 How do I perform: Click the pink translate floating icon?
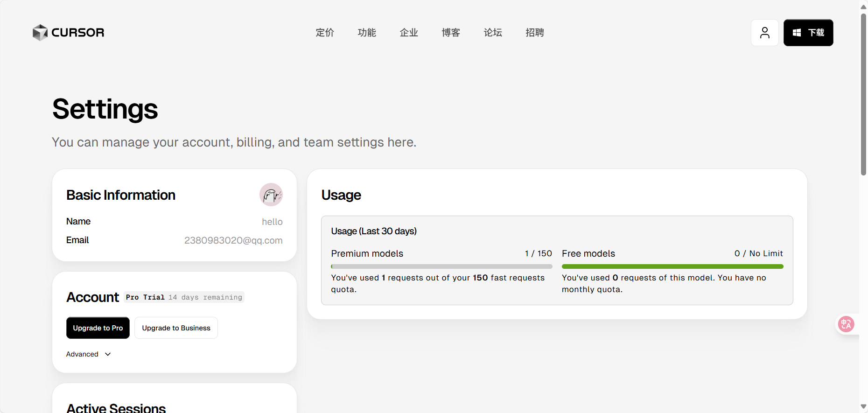[x=846, y=324]
